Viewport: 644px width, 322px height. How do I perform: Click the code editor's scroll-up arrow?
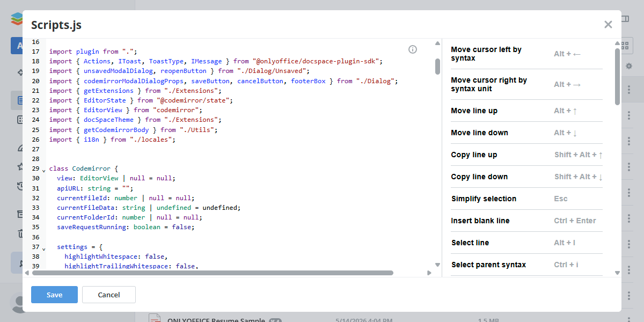(x=437, y=43)
